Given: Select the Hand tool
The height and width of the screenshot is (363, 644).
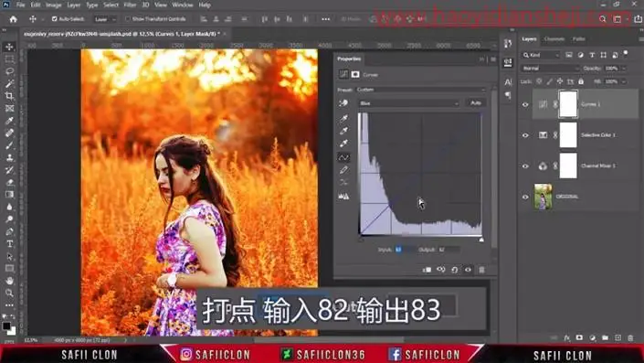Looking at the screenshot, I should pos(9,282).
